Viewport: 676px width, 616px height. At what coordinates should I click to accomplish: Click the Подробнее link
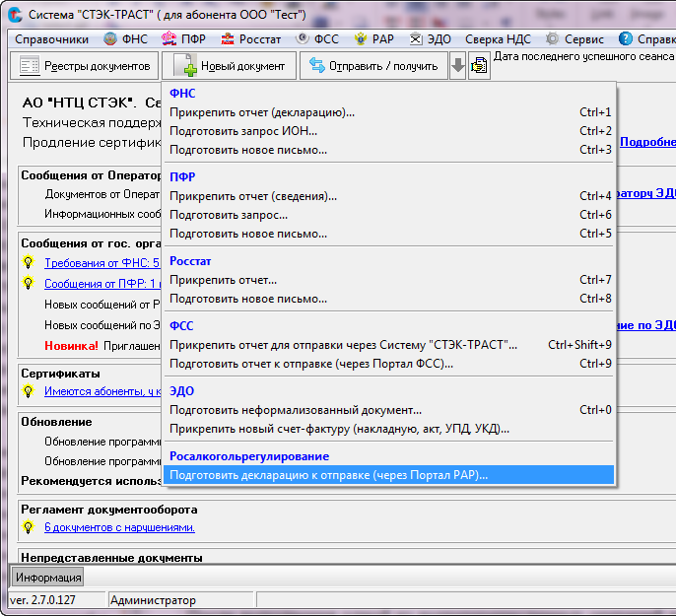click(647, 142)
